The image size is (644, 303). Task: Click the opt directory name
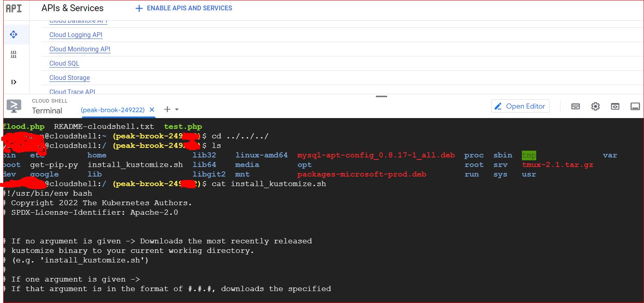[304, 165]
